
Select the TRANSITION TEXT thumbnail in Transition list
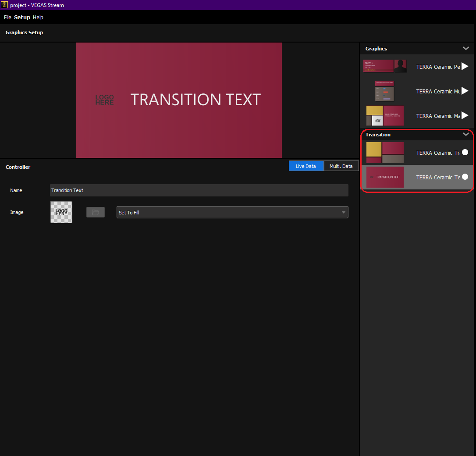(x=385, y=177)
